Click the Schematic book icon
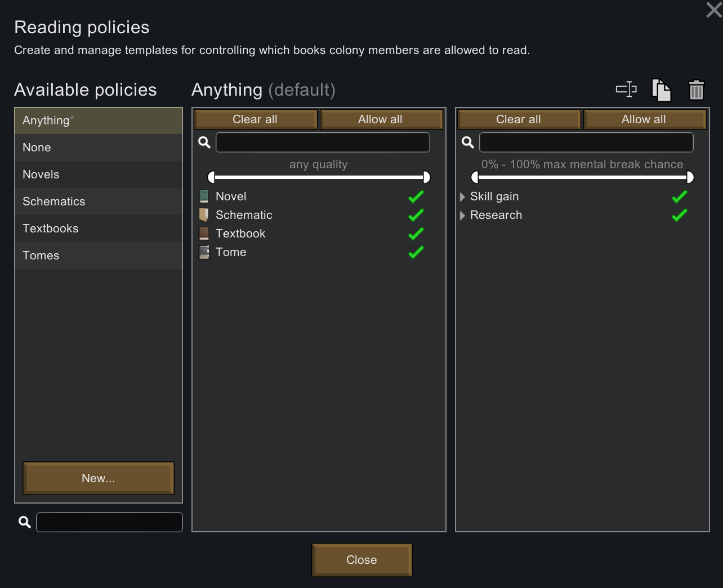Image resolution: width=723 pixels, height=588 pixels. 204,215
